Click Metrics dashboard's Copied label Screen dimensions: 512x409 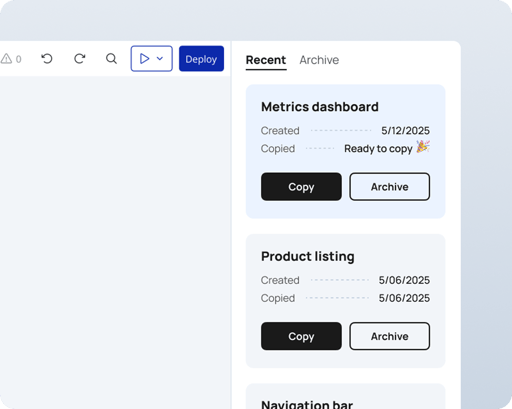(x=278, y=149)
